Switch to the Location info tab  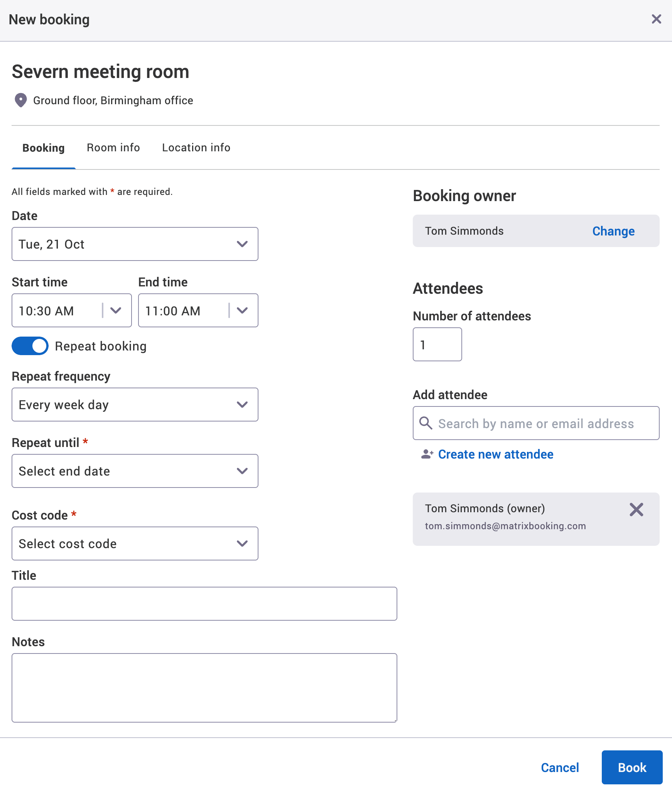click(196, 147)
